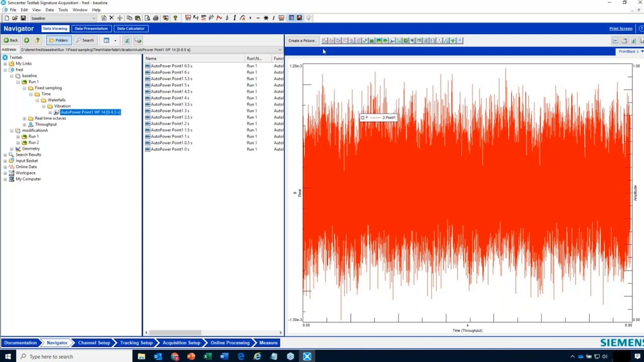The image size is (644, 362).
Task: Toggle the Folders view button
Action: pos(58,40)
